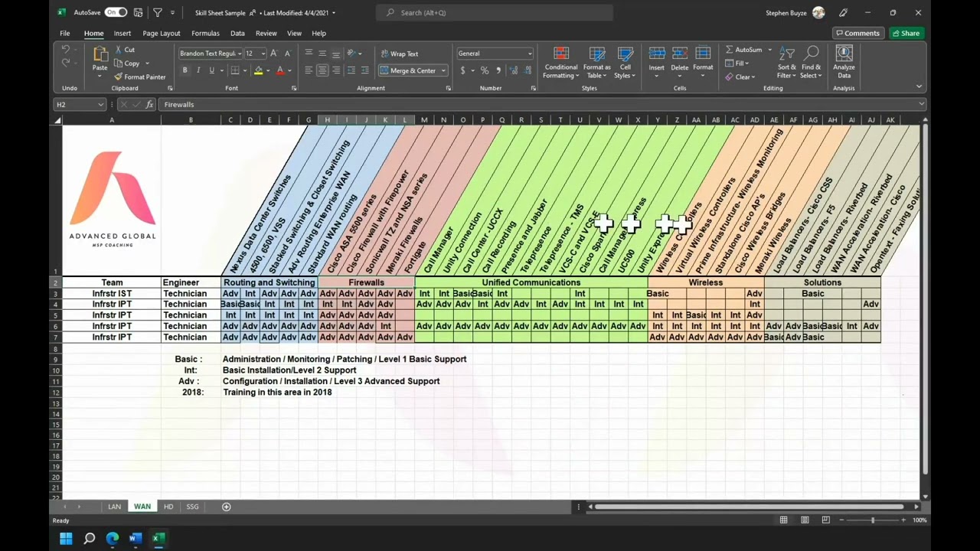Increase font size with larger A
Viewport: 980px width, 551px height.
point(274,54)
